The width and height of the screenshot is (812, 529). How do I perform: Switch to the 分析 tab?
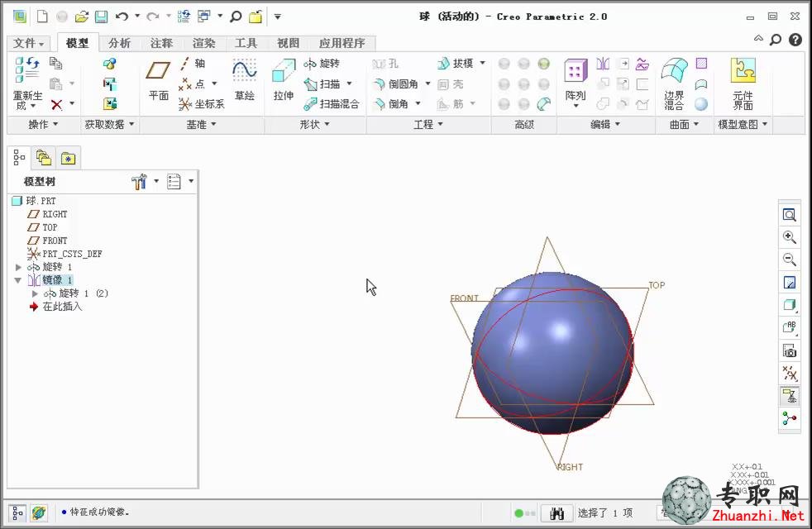coord(119,43)
